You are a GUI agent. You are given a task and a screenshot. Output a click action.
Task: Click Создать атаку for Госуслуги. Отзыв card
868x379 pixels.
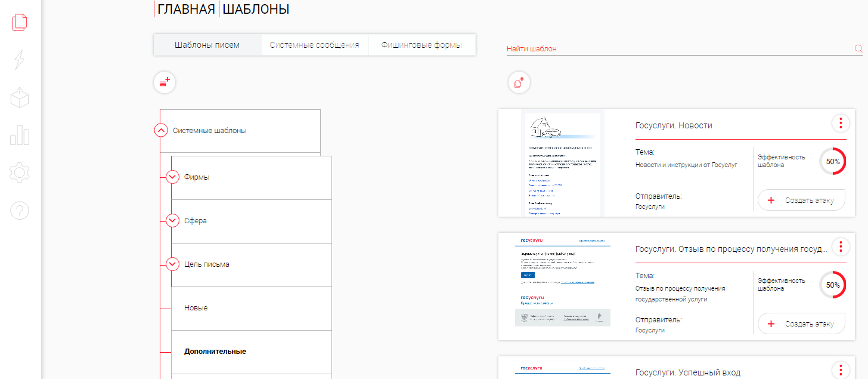[801, 323]
